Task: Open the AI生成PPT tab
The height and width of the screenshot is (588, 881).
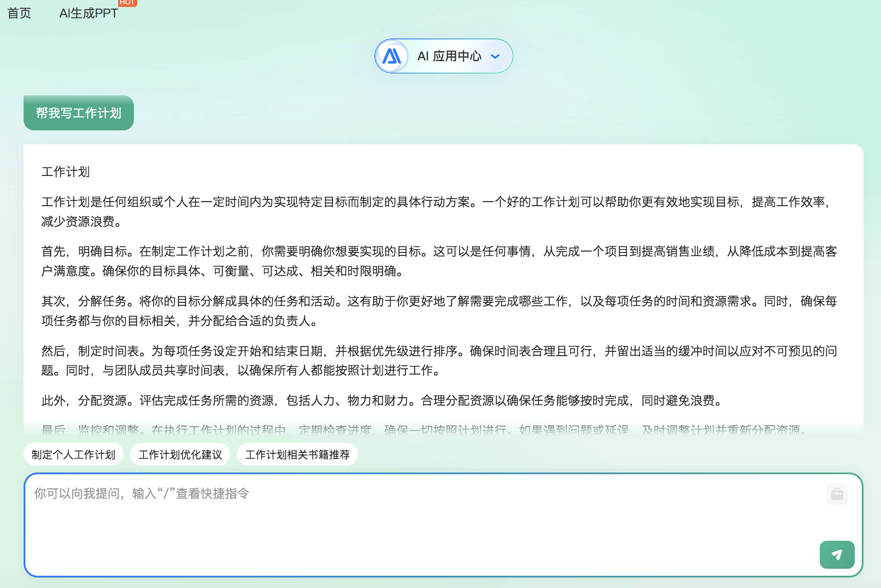Action: pyautogui.click(x=88, y=13)
